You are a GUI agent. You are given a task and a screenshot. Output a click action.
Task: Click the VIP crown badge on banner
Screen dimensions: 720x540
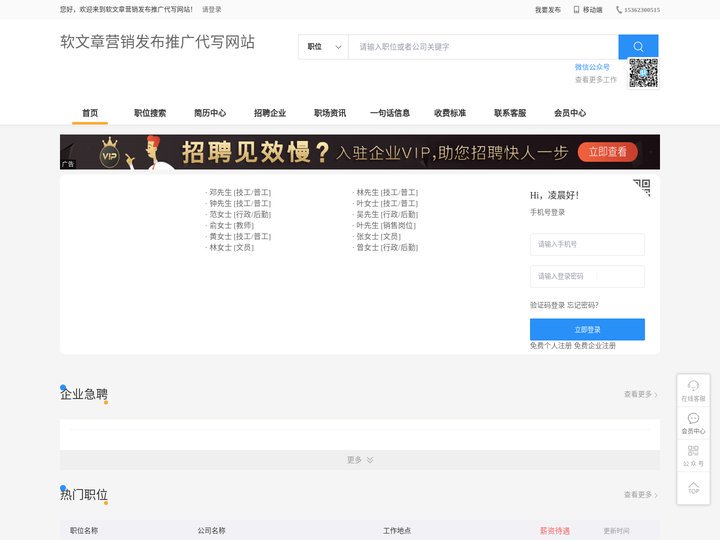pyautogui.click(x=109, y=152)
